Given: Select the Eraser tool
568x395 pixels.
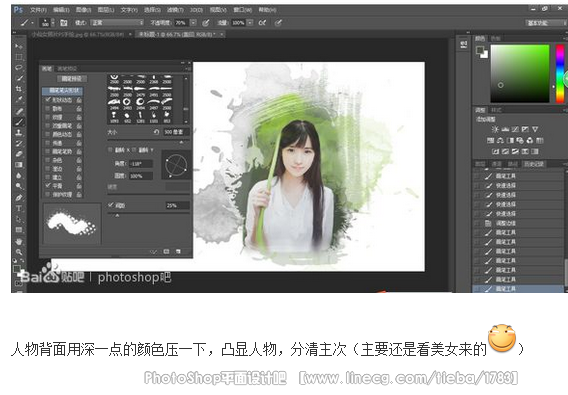Looking at the screenshot, I should 18,154.
